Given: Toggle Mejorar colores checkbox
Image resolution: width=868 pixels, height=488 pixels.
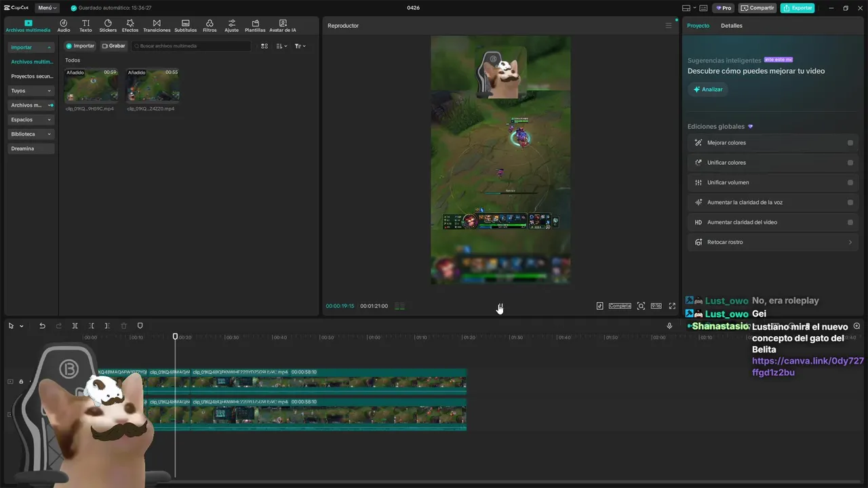Looking at the screenshot, I should 850,143.
